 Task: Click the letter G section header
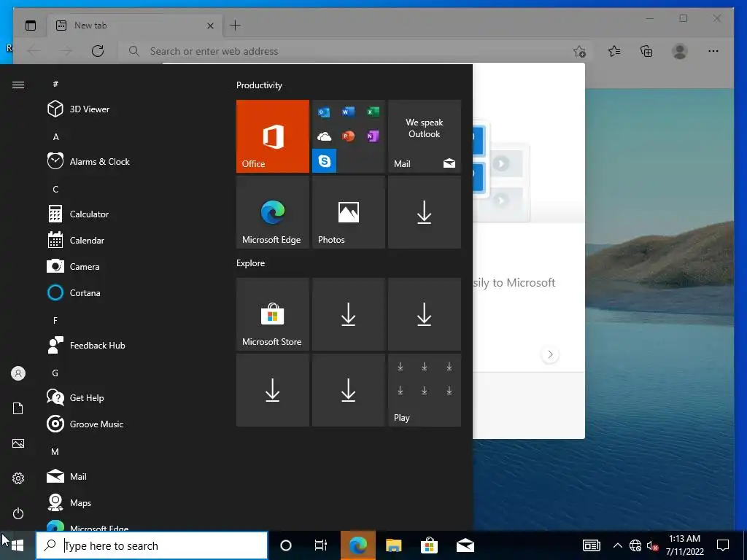[x=55, y=373]
